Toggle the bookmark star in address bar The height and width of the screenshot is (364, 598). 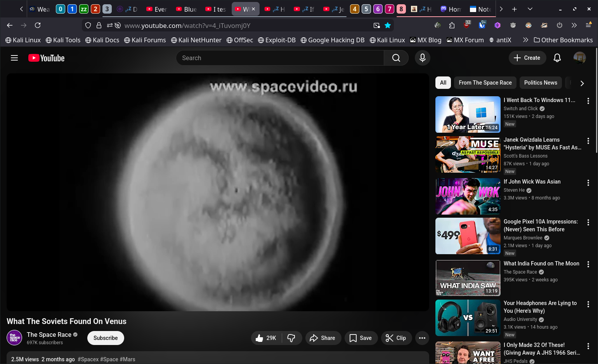[x=387, y=25]
